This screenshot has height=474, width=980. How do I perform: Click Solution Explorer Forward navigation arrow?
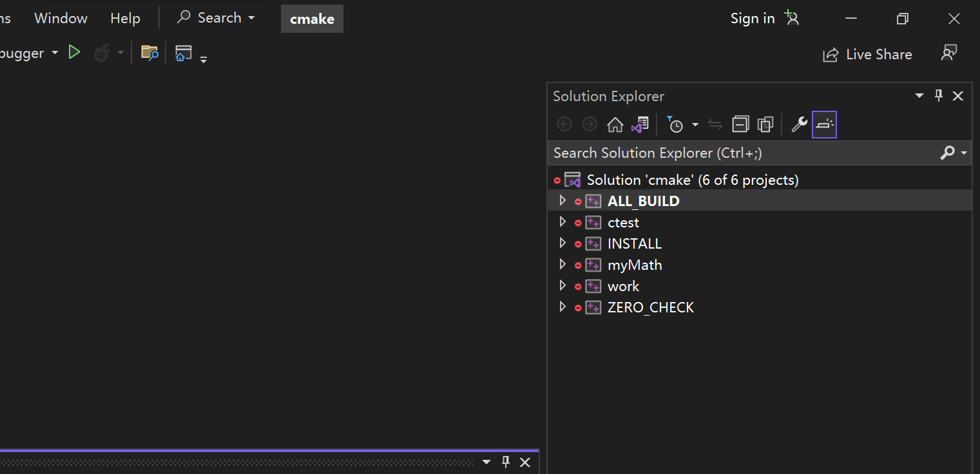[x=589, y=124]
